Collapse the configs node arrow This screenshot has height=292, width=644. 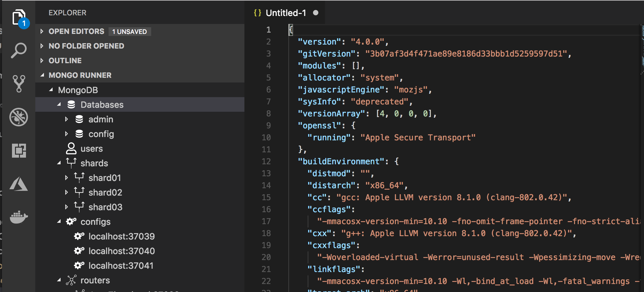coord(59,221)
